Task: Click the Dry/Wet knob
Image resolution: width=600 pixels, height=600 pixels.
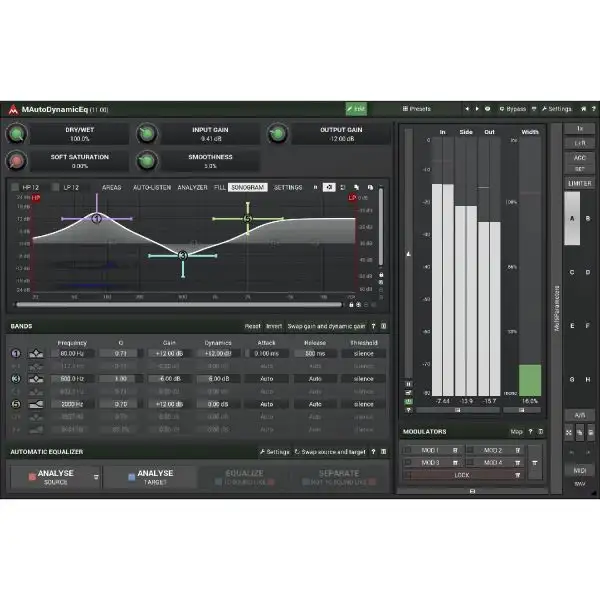Action: 17,133
